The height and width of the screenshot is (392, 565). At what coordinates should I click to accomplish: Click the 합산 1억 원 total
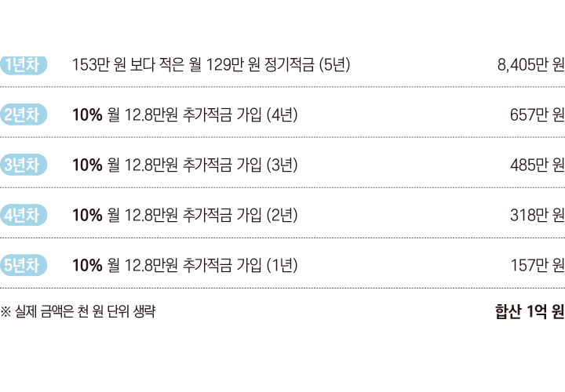coord(529,311)
